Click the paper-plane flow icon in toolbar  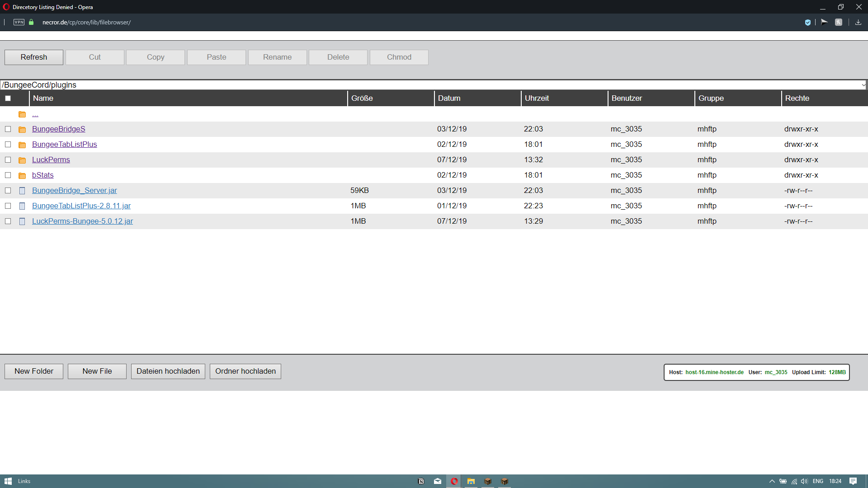point(824,22)
